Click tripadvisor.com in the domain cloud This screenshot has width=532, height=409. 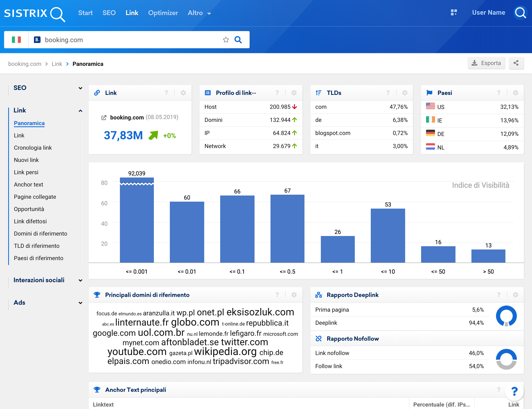(x=241, y=361)
